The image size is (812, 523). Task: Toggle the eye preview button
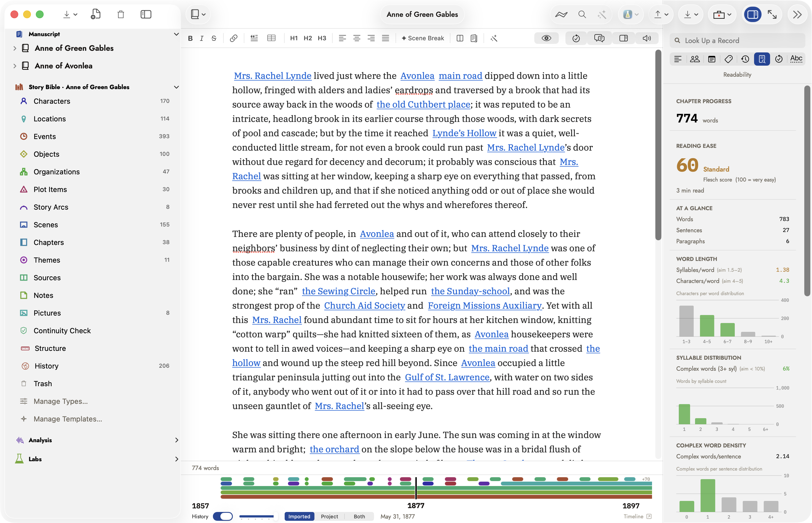(x=546, y=38)
